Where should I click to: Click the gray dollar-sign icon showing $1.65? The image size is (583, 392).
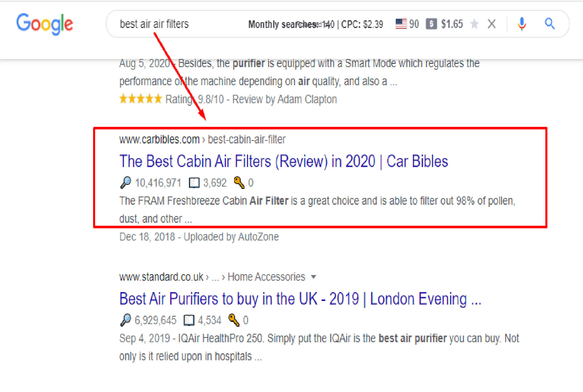pyautogui.click(x=432, y=24)
